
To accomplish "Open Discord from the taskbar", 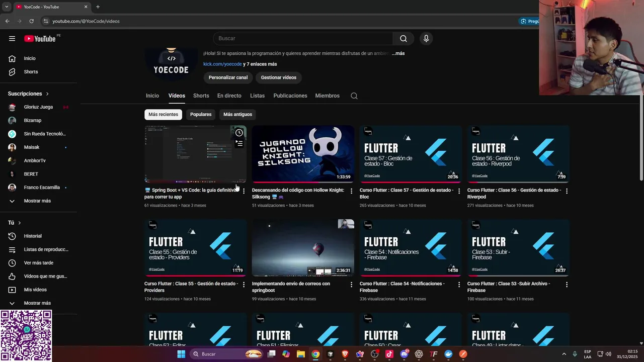I will (404, 354).
